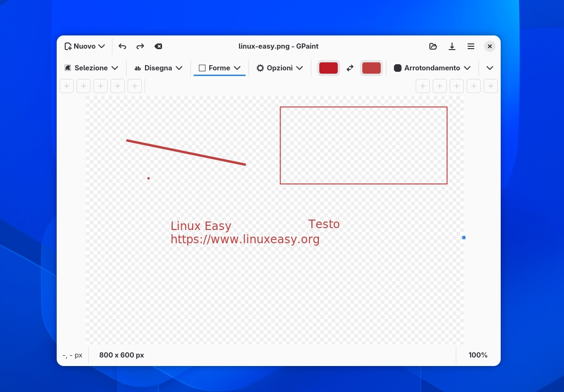Click the 100% zoom level indicator
Viewport: 564px width, 392px height.
coord(478,355)
